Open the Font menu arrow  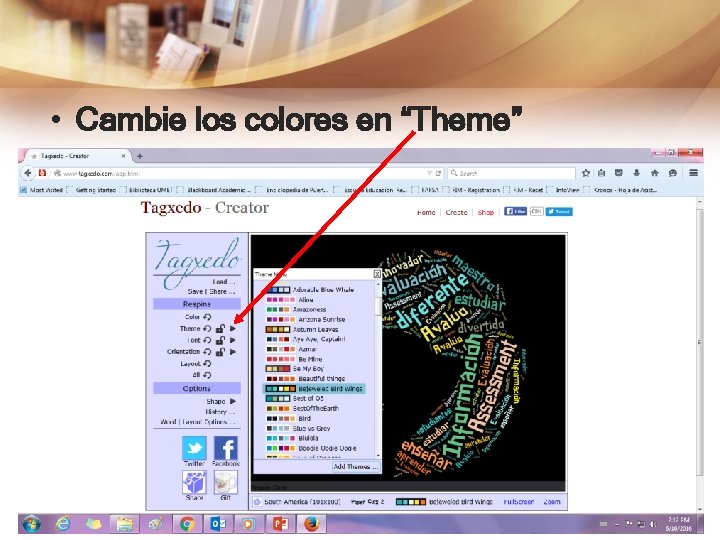coord(233,340)
